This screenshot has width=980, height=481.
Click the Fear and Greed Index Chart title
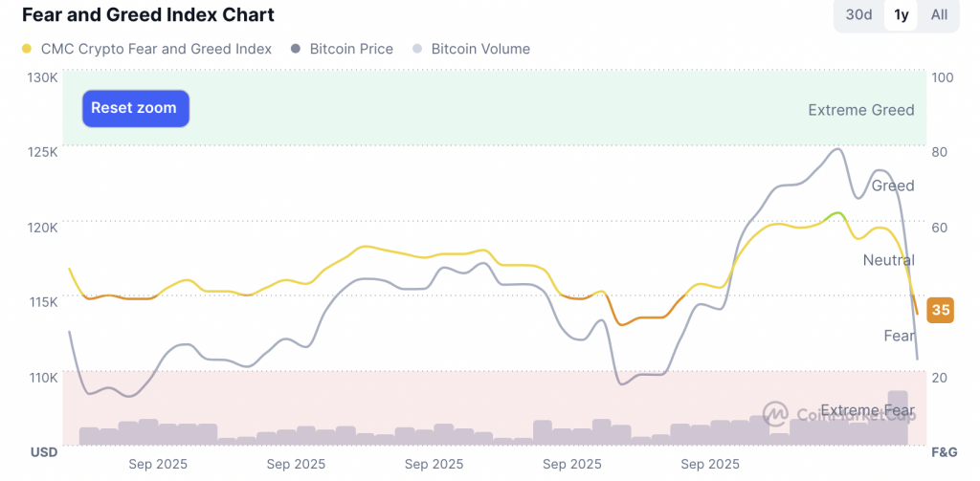pos(147,15)
